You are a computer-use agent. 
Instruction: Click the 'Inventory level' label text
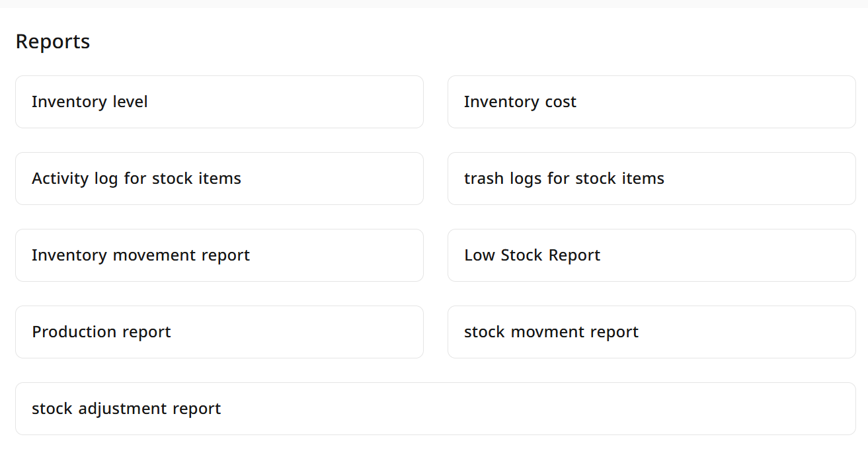pos(90,102)
